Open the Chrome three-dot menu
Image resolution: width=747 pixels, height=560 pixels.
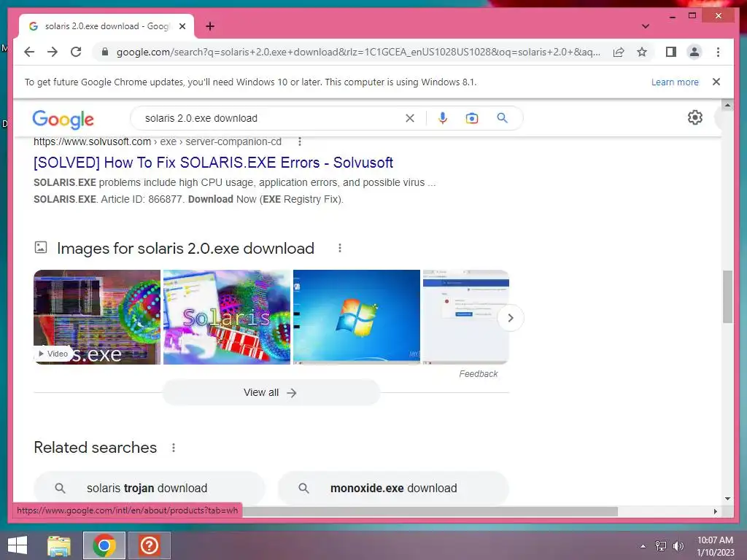(718, 52)
